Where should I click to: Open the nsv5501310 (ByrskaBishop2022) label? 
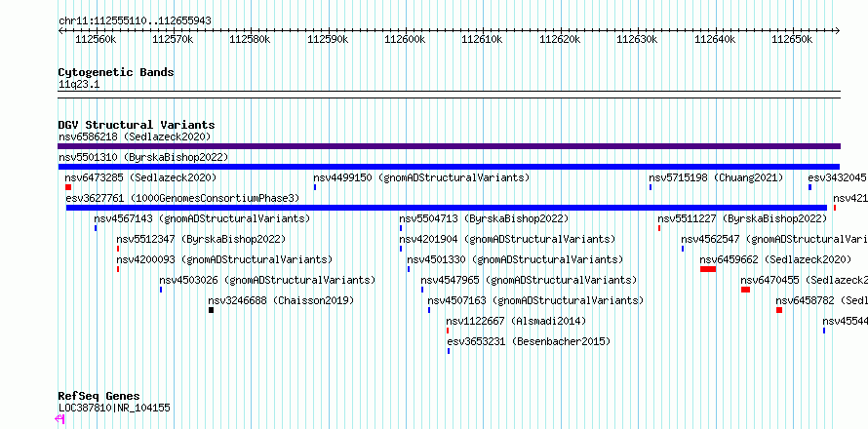tap(143, 157)
